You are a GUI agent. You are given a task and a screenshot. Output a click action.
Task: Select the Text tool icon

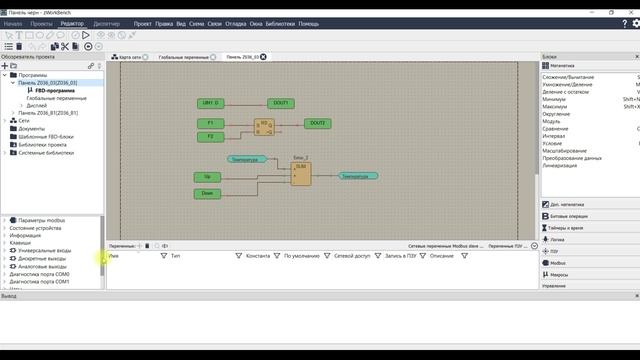point(19,36)
